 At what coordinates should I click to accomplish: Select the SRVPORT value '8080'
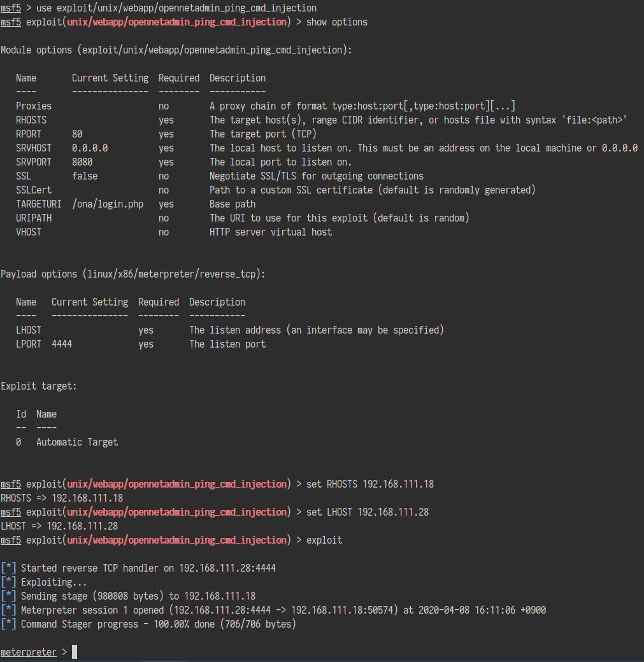pos(82,162)
